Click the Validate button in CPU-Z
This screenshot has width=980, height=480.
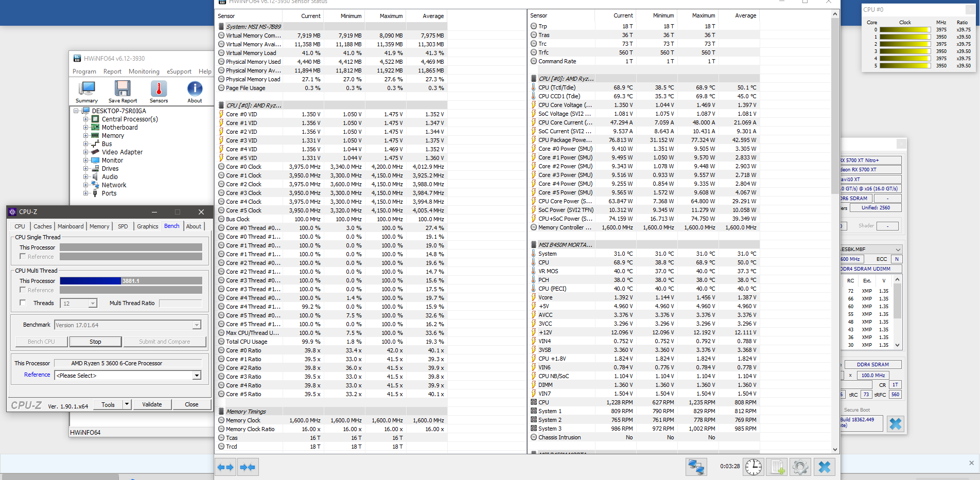click(x=152, y=404)
